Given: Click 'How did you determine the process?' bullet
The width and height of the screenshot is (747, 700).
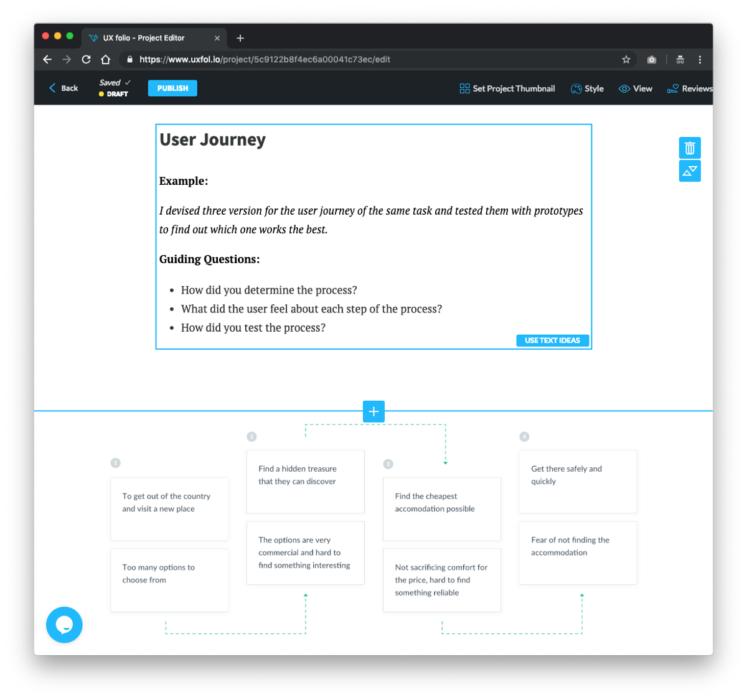Looking at the screenshot, I should point(269,291).
